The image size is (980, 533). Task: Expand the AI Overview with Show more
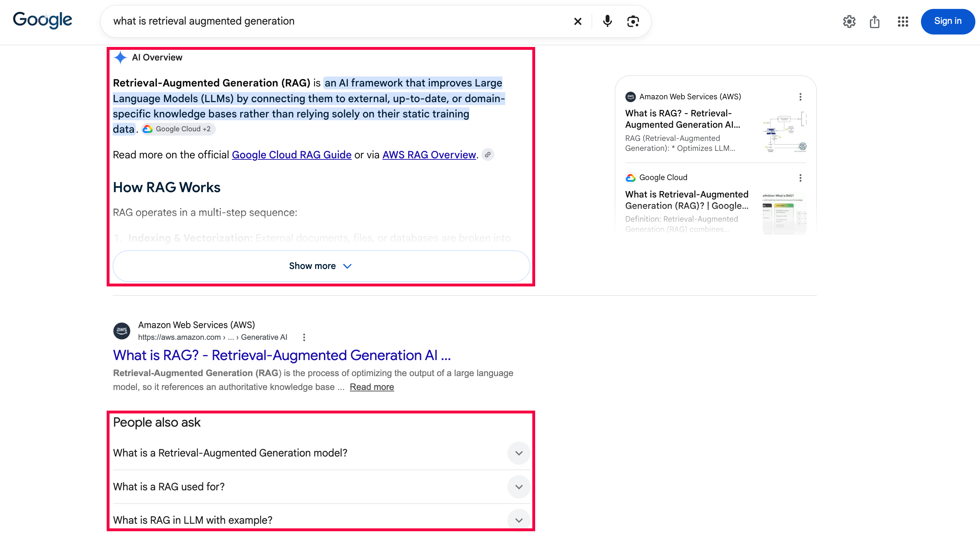point(321,266)
